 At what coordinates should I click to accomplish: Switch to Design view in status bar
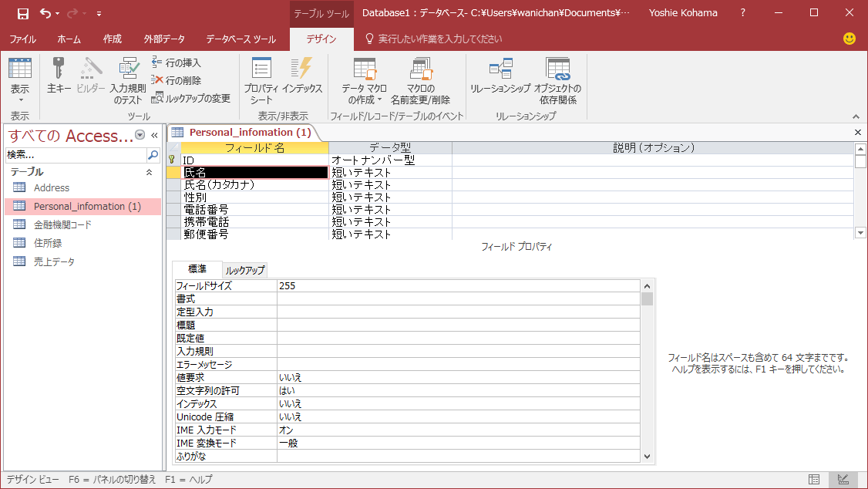point(843,480)
